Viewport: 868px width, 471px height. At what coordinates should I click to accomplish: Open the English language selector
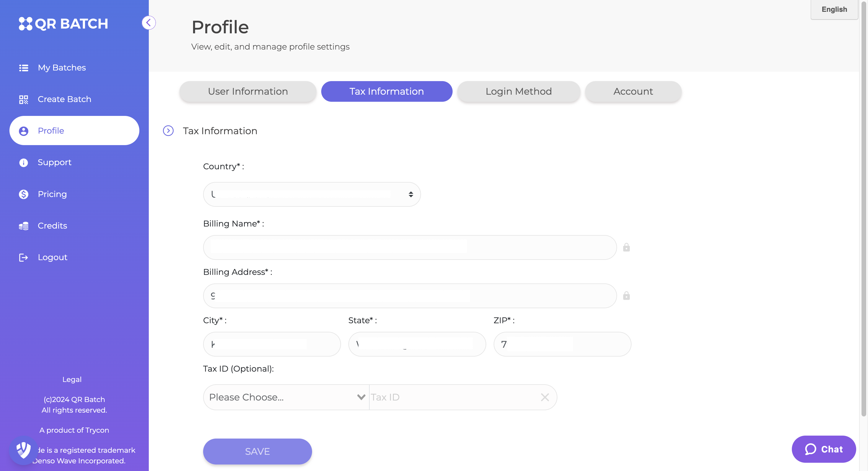pos(834,9)
